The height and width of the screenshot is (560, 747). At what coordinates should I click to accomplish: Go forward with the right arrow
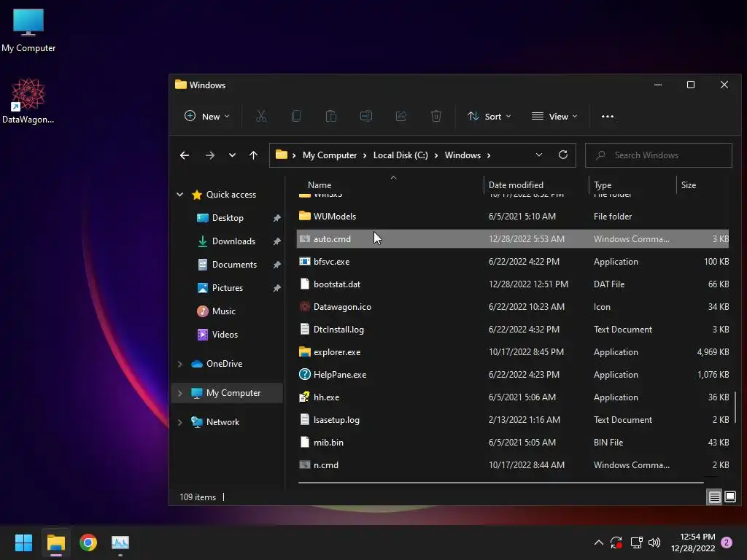pyautogui.click(x=209, y=155)
